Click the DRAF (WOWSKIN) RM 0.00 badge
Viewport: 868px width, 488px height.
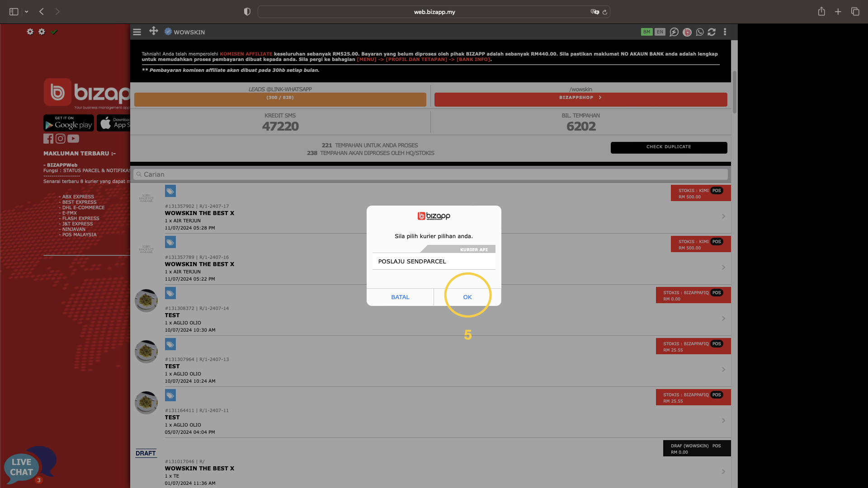point(697,449)
